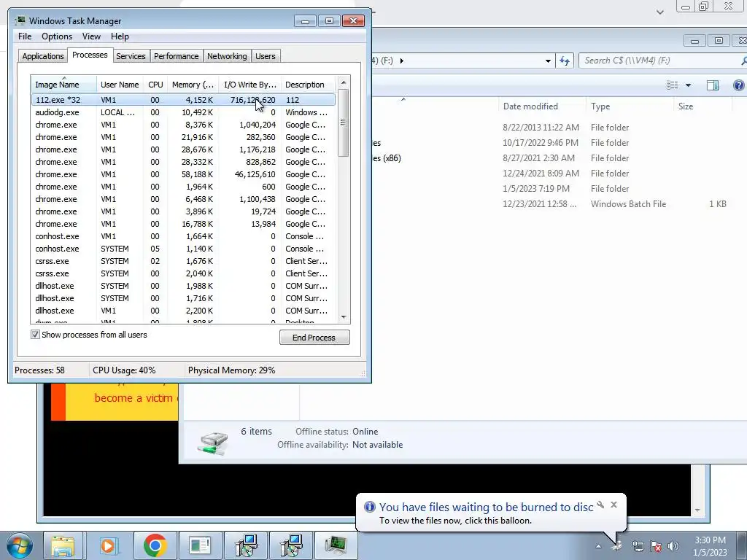Close the burn disc notification balloon
The image size is (747, 560).
pyautogui.click(x=614, y=505)
